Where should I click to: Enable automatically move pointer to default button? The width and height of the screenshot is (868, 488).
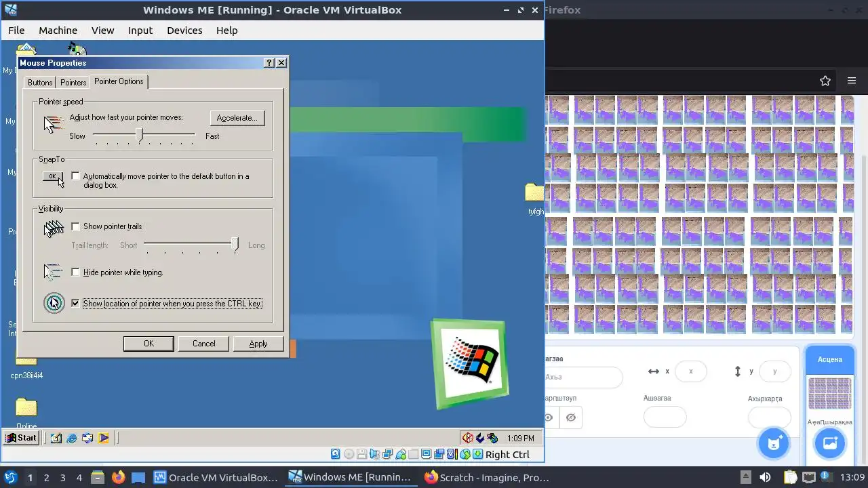coord(75,176)
